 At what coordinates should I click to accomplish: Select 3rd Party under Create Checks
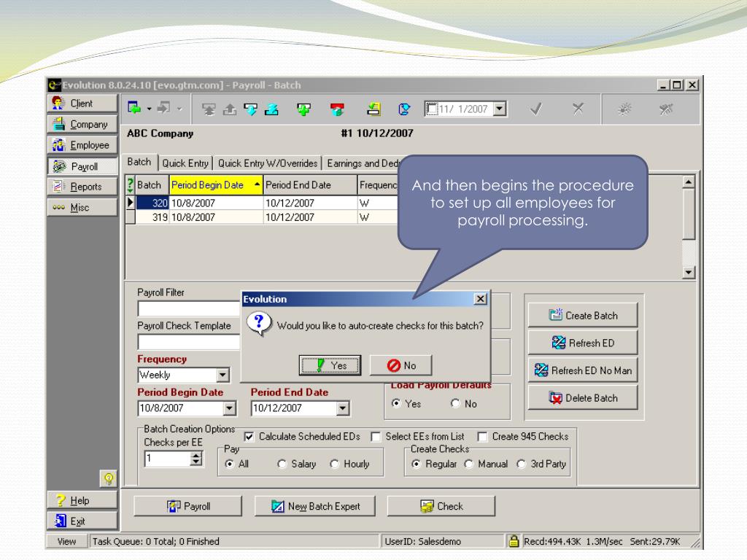[x=521, y=464]
